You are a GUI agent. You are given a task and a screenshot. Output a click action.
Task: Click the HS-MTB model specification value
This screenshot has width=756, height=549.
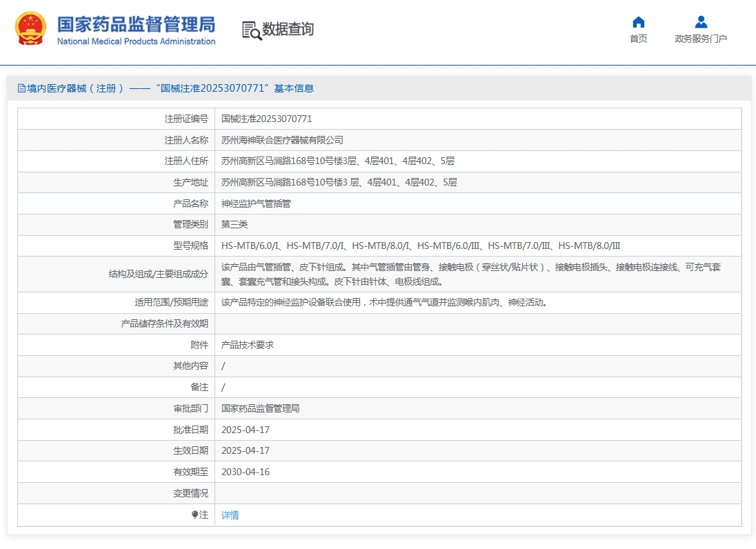pyautogui.click(x=421, y=246)
